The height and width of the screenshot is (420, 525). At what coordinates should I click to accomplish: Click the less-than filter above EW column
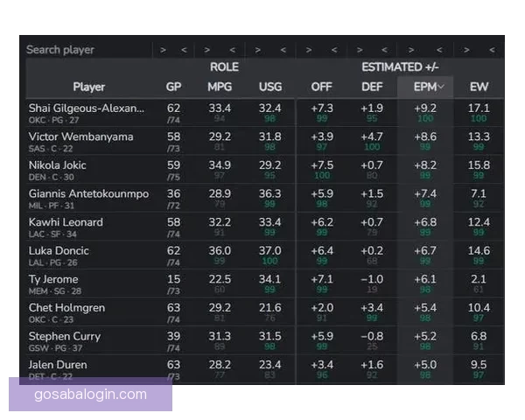pyautogui.click(x=491, y=50)
